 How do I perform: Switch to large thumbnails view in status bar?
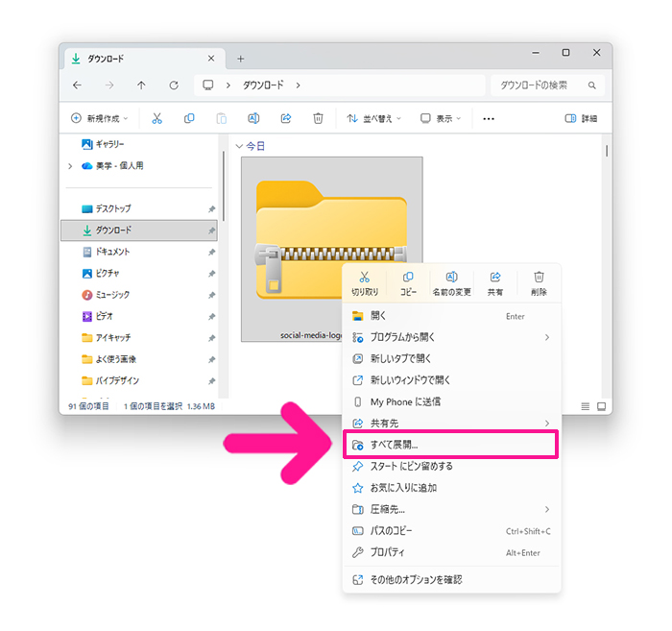601,406
